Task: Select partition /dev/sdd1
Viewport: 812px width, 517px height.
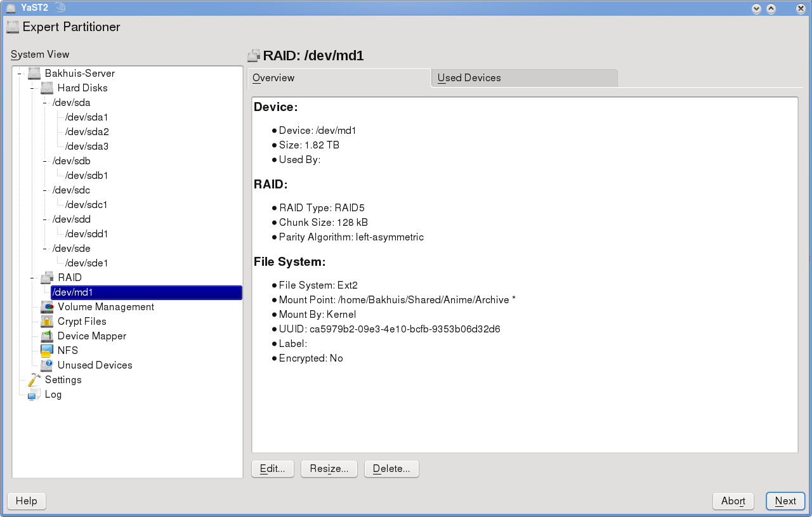Action: coord(87,234)
